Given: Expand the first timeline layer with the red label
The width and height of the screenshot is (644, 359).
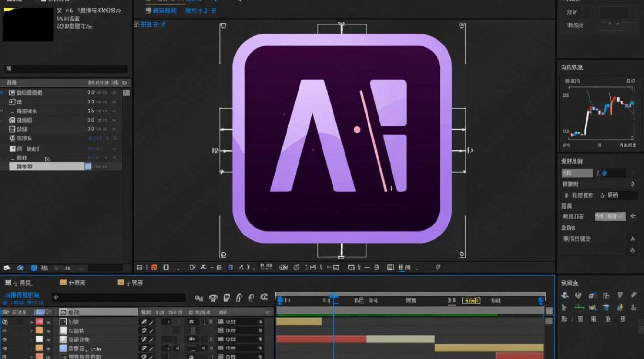Looking at the screenshot, I should [32, 322].
